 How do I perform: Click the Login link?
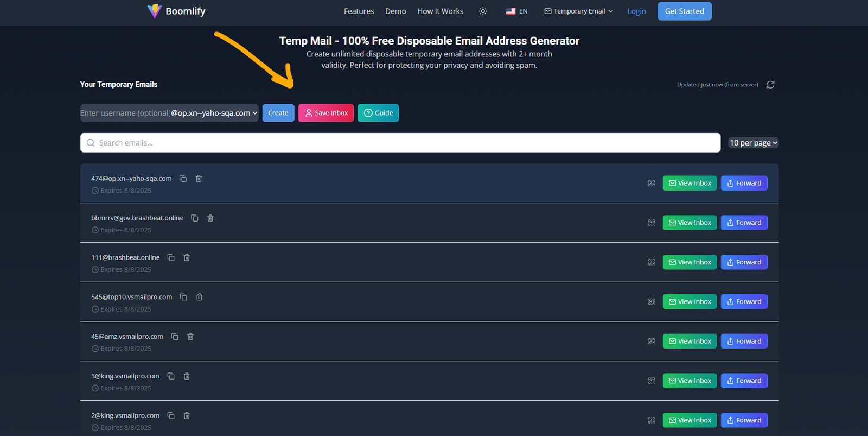coord(637,11)
